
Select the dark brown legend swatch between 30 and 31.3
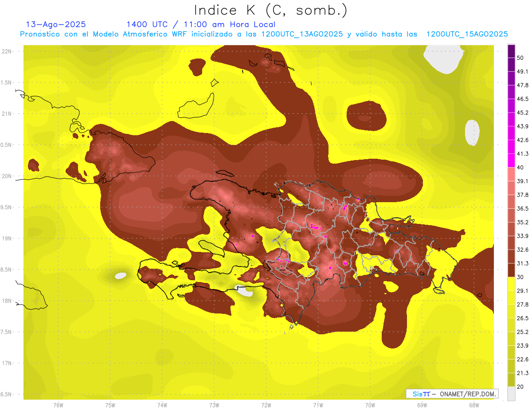coord(511,270)
